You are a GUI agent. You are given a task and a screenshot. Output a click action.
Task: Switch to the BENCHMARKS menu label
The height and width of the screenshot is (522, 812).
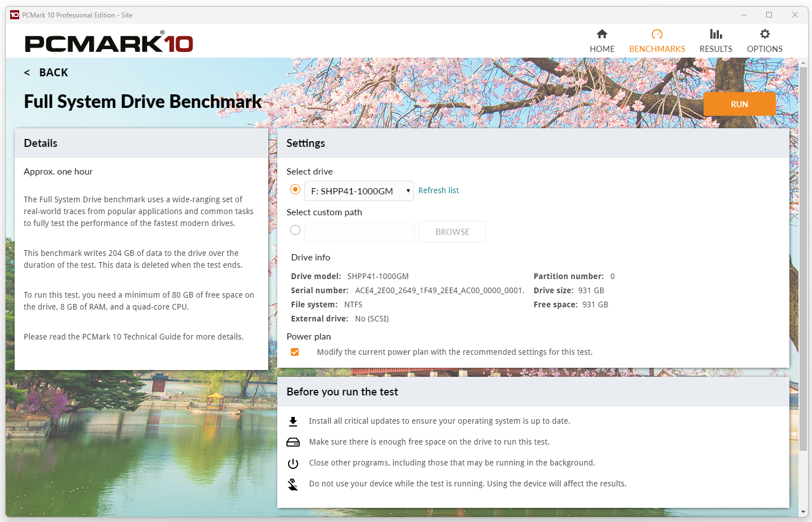(x=657, y=49)
